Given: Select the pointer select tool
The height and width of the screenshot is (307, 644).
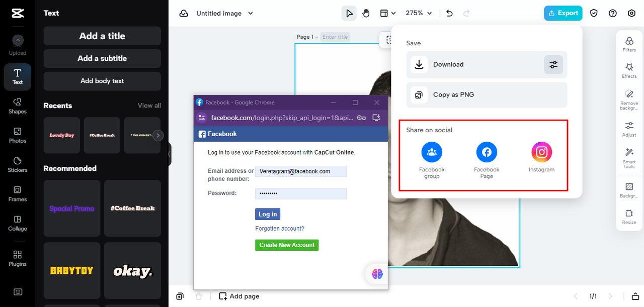Looking at the screenshot, I should tap(349, 14).
